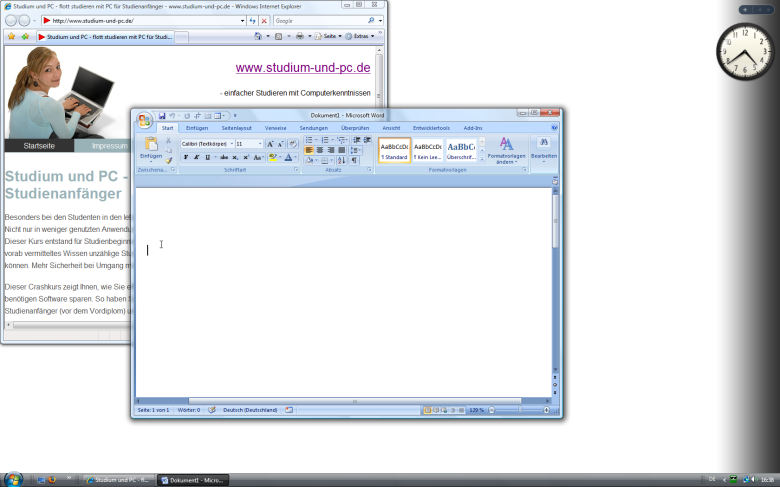
Task: Switch to Seitenlayout ribbon tab
Action: click(x=237, y=128)
